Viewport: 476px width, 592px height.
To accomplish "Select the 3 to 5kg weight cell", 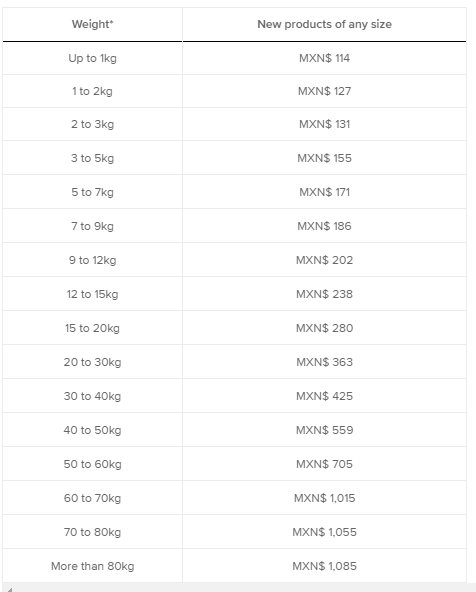I will pos(92,158).
